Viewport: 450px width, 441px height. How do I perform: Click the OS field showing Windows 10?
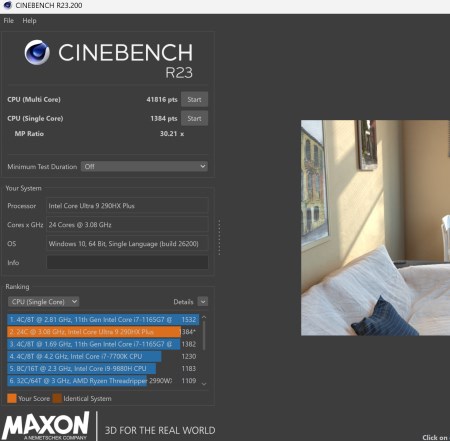[x=127, y=244]
